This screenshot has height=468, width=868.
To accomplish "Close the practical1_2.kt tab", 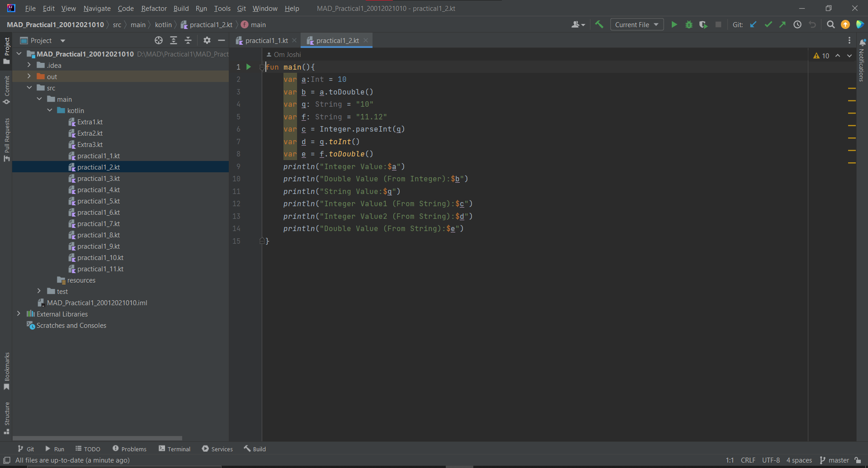I will point(366,40).
